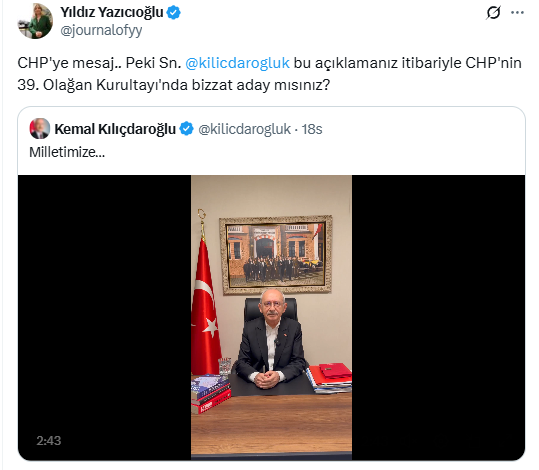Viewport: 539px width, 470px height.
Task: Click the stack of books on the desk
Action: point(211,394)
